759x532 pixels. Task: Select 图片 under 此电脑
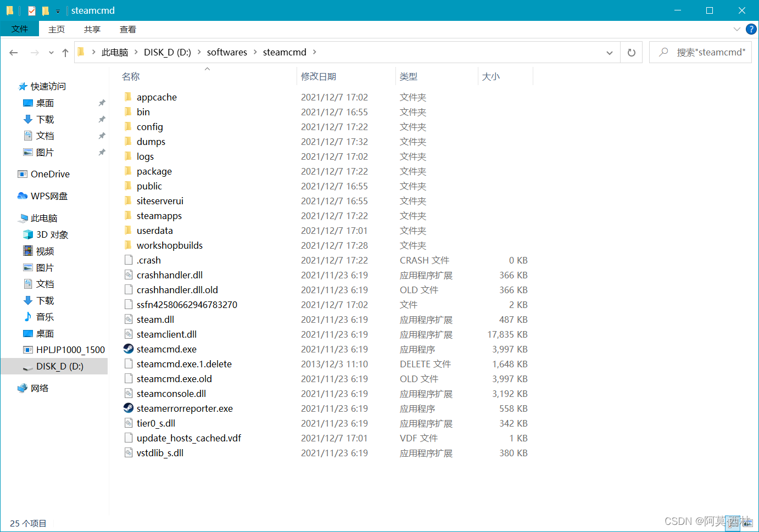coord(45,267)
